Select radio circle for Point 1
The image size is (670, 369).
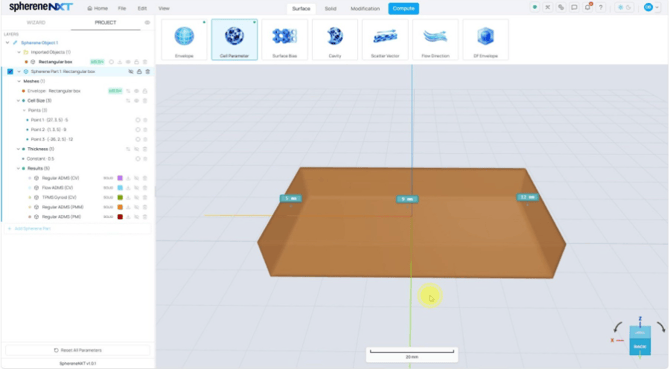[138, 120]
